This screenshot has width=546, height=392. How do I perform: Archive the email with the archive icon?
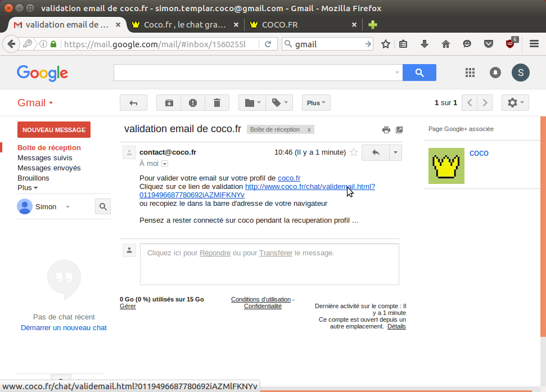(x=169, y=103)
